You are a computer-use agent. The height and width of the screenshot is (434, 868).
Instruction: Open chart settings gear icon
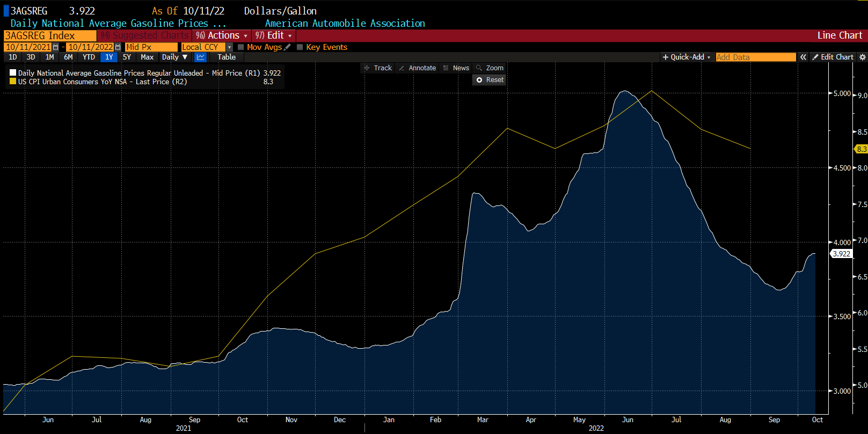862,57
